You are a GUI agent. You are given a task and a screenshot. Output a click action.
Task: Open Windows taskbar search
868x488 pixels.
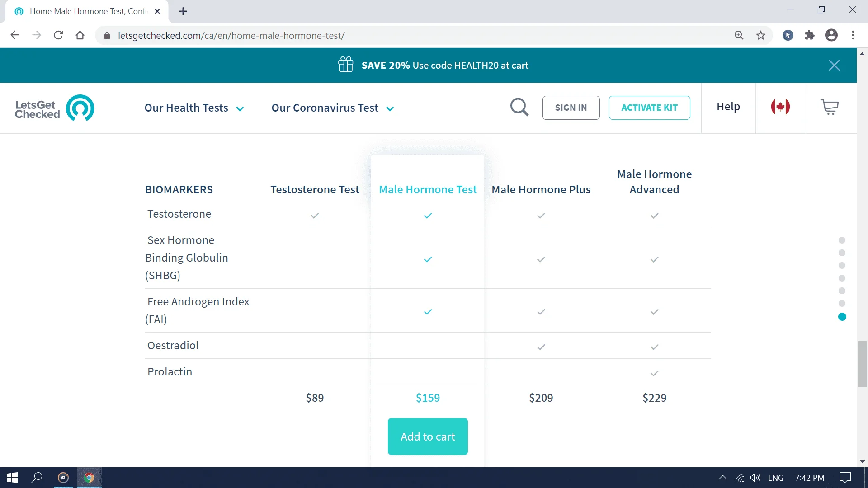37,478
